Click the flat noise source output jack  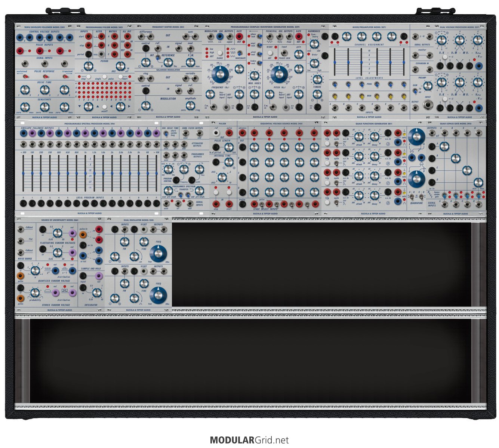pyautogui.click(x=21, y=241)
